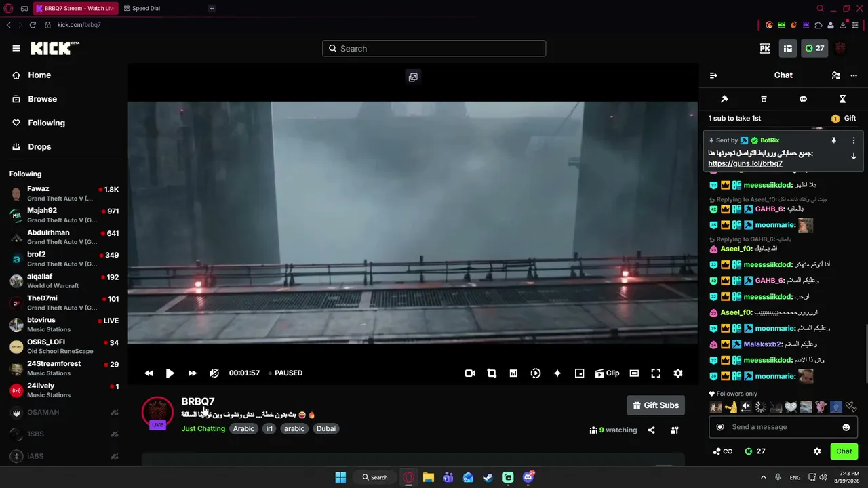Screen dimensions: 868x488
Task: Open the Just Chatting category link
Action: 203,429
